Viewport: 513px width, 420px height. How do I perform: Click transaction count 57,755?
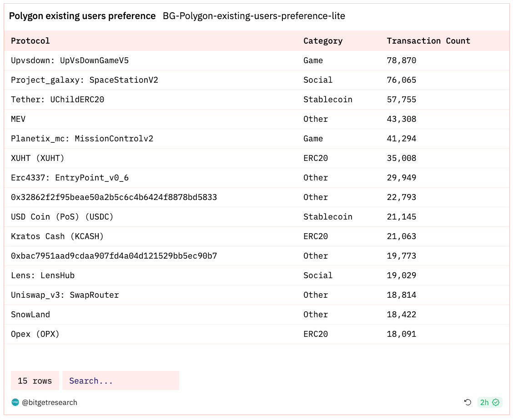point(402,100)
